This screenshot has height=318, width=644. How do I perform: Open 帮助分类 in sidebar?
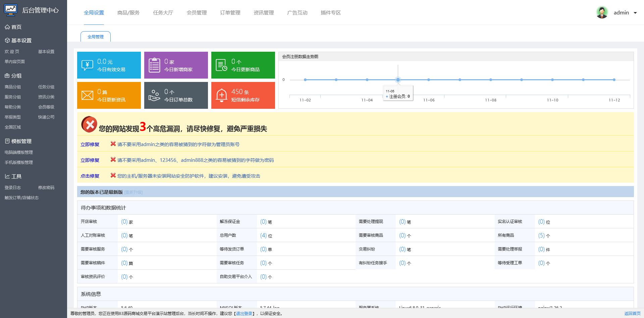click(13, 107)
